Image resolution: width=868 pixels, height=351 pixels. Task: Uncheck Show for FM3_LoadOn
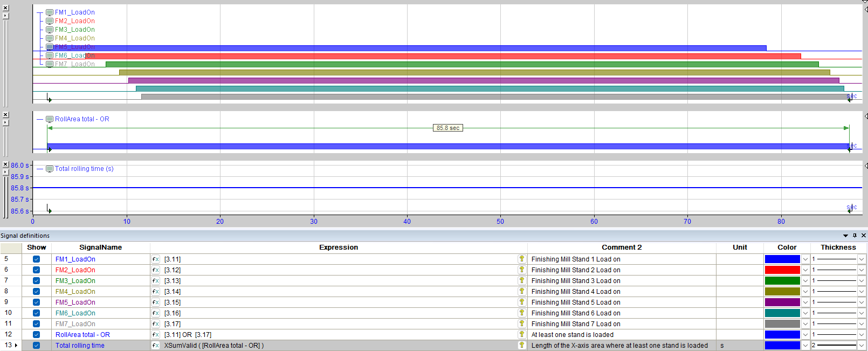coord(36,281)
